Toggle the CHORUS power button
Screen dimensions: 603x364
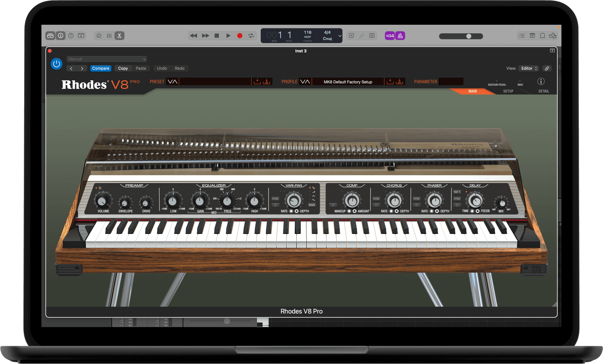coord(376,205)
